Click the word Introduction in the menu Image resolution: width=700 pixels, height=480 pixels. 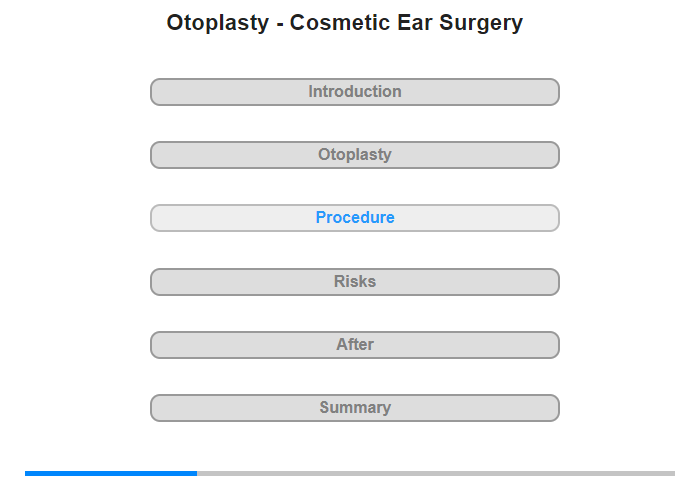click(355, 92)
